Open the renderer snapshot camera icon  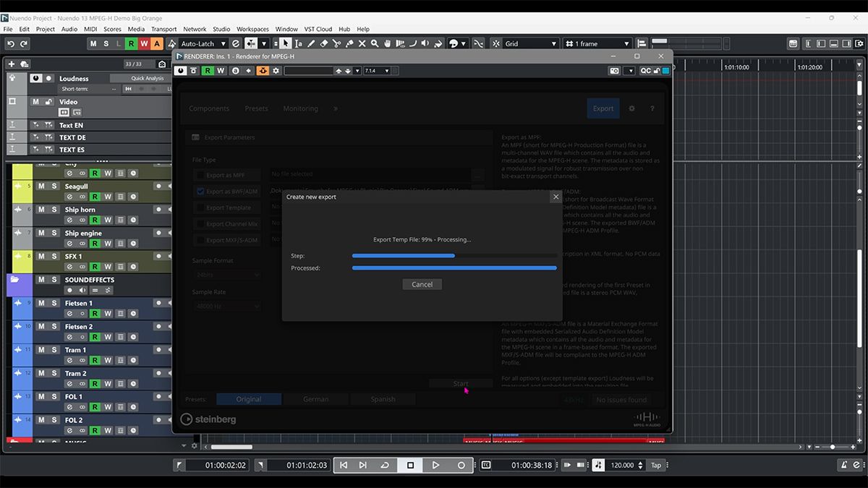(x=614, y=71)
